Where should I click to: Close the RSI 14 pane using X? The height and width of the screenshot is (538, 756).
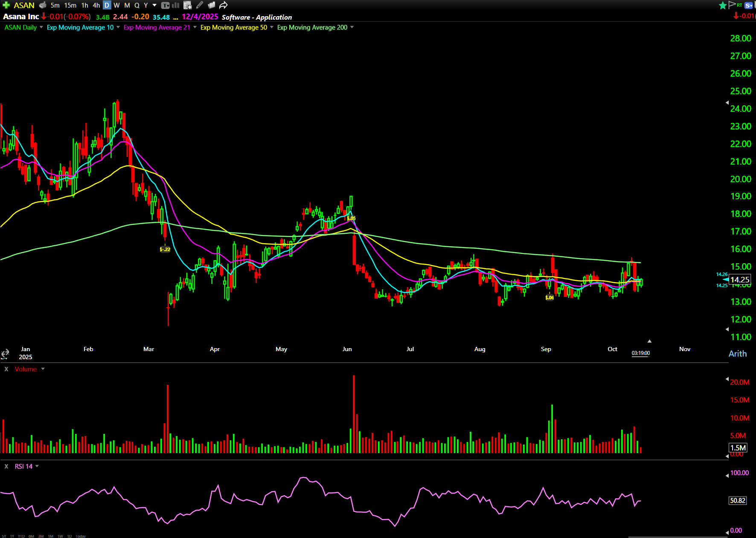(6, 466)
